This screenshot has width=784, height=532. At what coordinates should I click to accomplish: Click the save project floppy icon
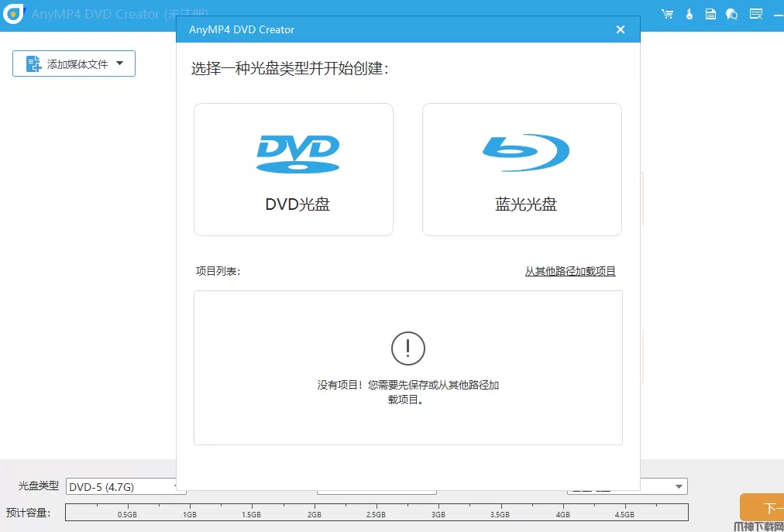coord(711,14)
